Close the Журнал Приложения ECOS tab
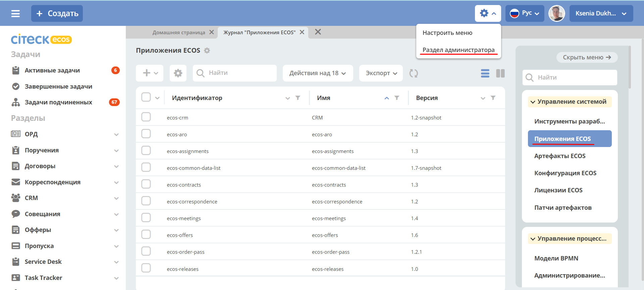 click(302, 32)
